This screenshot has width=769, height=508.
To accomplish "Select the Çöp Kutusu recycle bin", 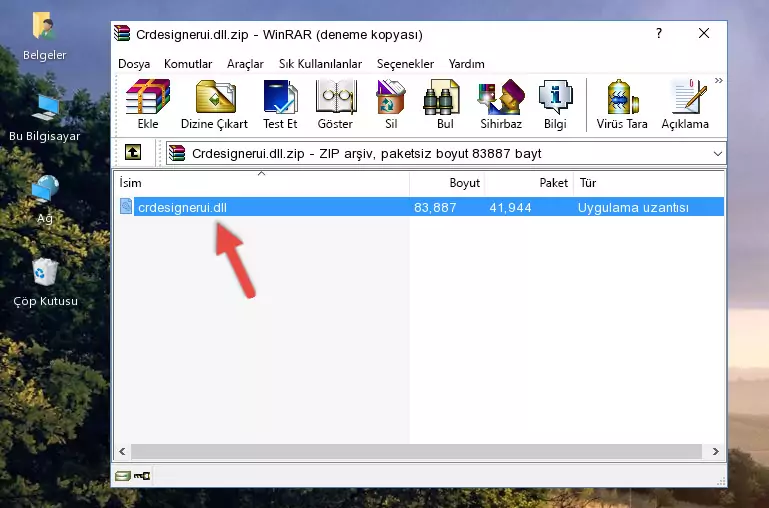I will click(45, 271).
